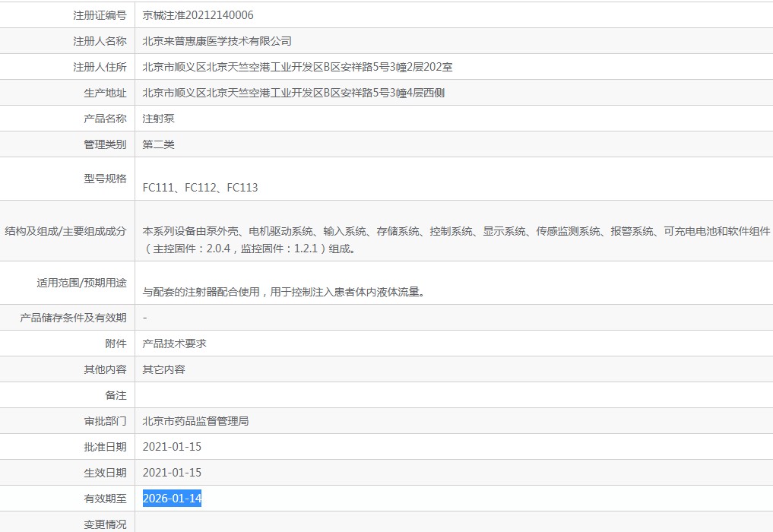Select the 结构及组成/主要组成成分 label

tap(65, 231)
